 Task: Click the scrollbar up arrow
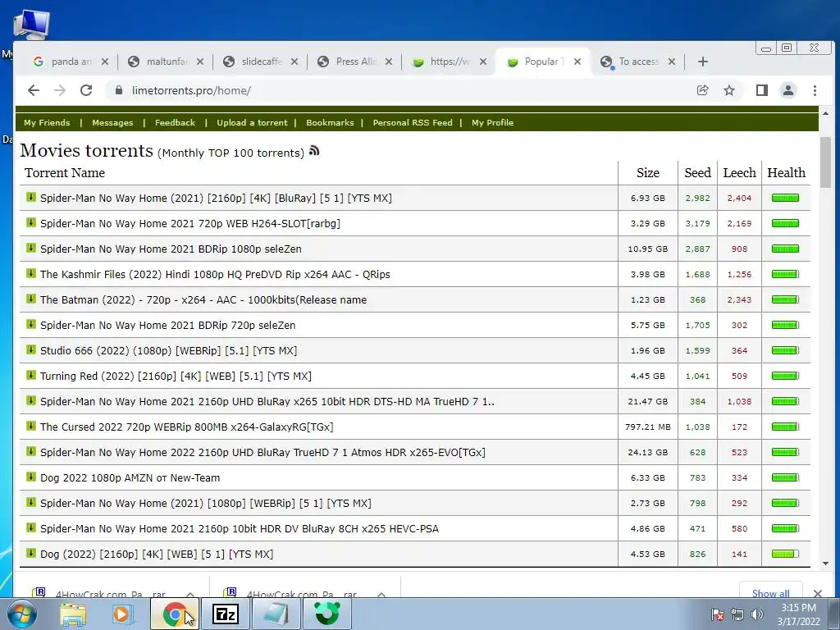tap(825, 113)
